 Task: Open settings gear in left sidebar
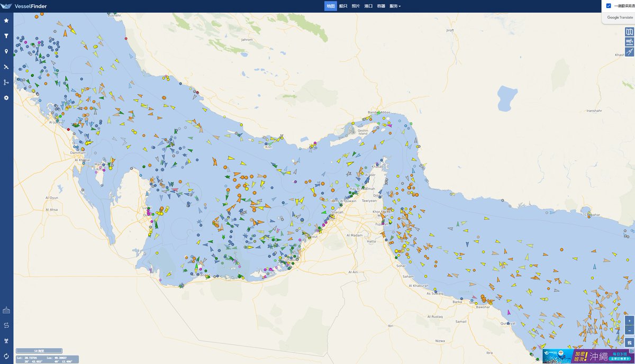click(6, 98)
